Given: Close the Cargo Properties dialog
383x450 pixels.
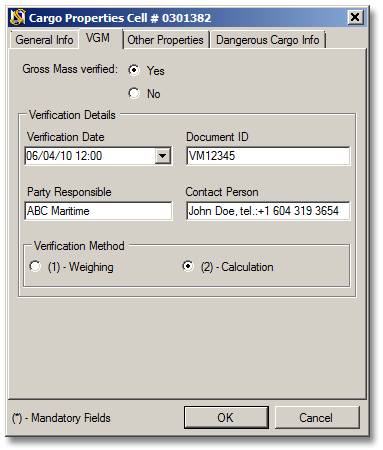Looking at the screenshot, I should point(355,17).
